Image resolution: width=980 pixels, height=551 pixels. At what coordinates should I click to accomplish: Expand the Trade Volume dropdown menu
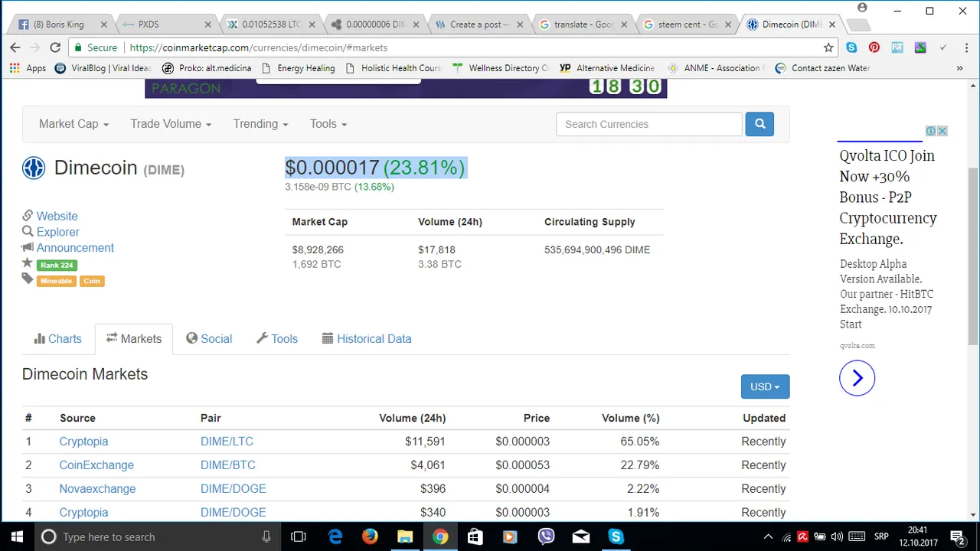[171, 124]
